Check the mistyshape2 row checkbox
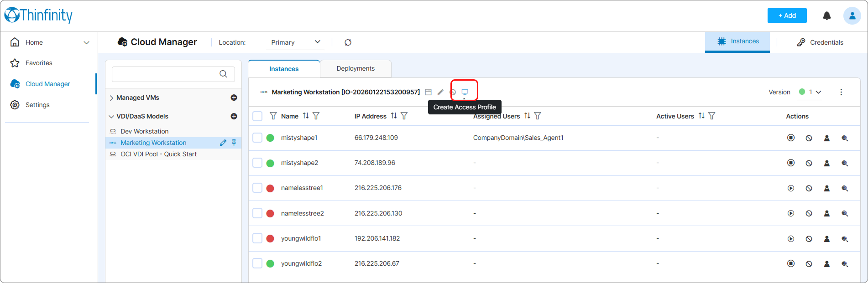This screenshot has height=283, width=868. click(x=257, y=163)
